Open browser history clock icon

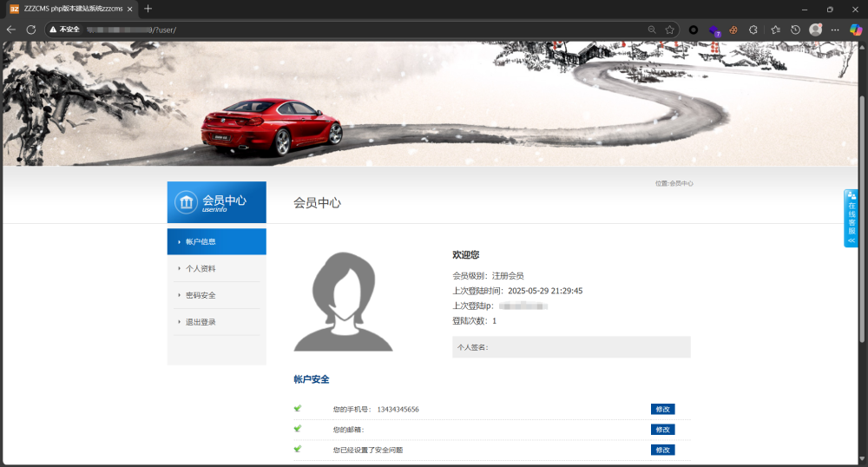795,29
